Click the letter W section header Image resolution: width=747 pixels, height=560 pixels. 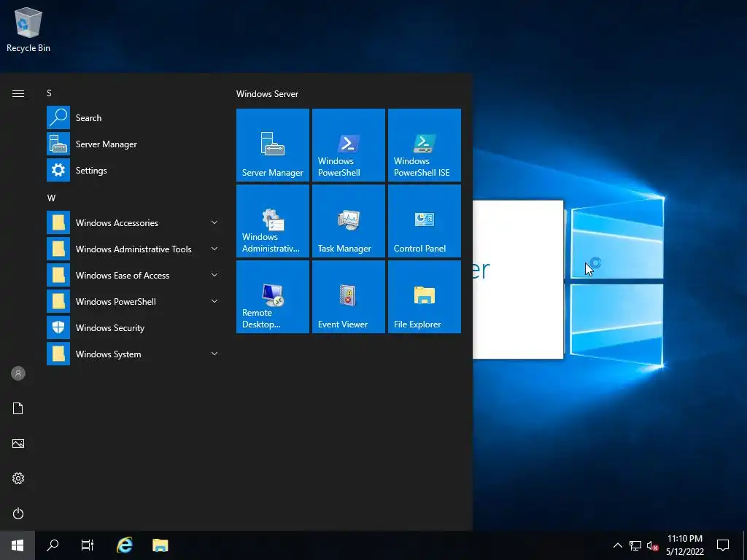tap(51, 198)
